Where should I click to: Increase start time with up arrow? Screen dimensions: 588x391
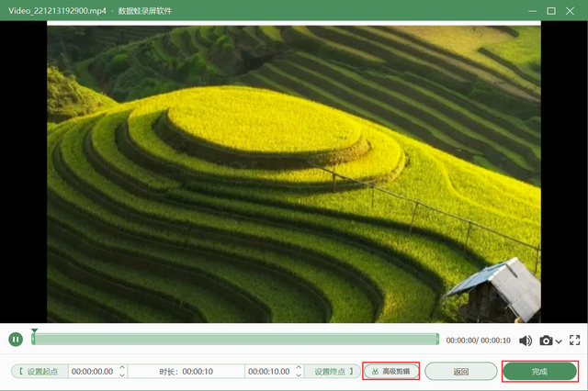[122, 368]
